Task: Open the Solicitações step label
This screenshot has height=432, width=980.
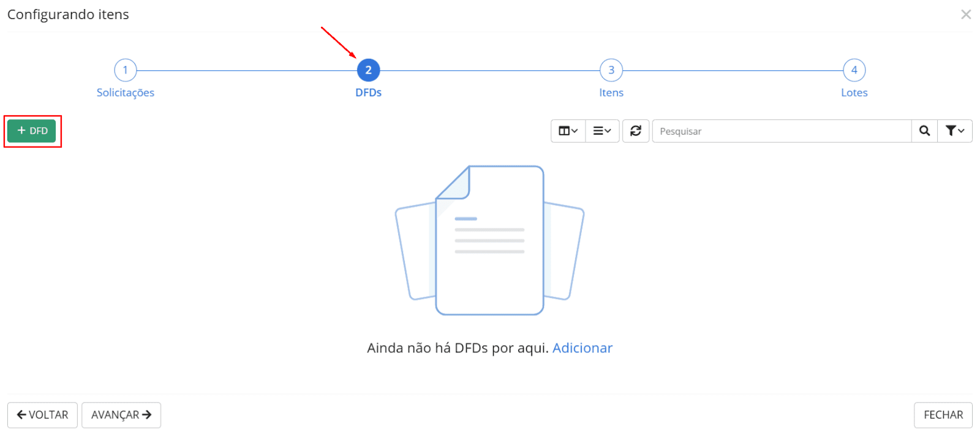Action: coord(126,93)
